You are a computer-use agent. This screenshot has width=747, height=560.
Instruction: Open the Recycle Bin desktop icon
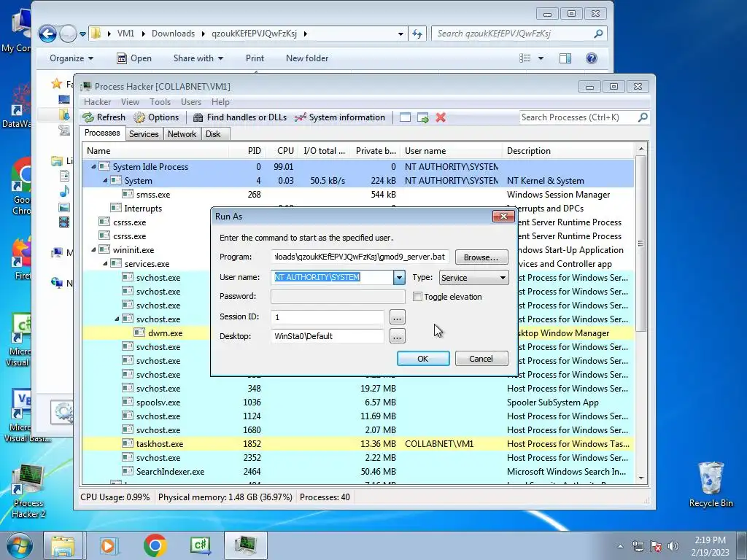pos(711,484)
